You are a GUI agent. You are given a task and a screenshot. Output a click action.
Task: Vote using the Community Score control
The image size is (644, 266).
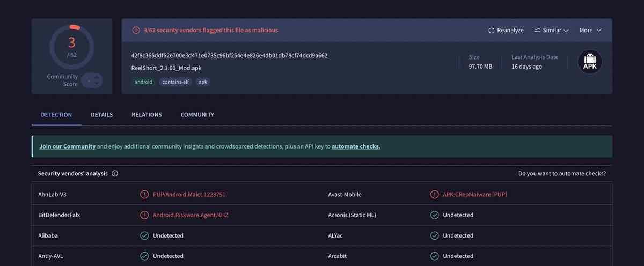[92, 80]
